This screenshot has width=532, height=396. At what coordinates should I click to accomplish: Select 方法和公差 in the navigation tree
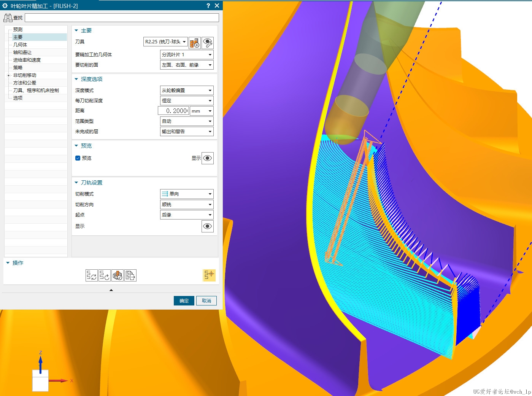24,83
